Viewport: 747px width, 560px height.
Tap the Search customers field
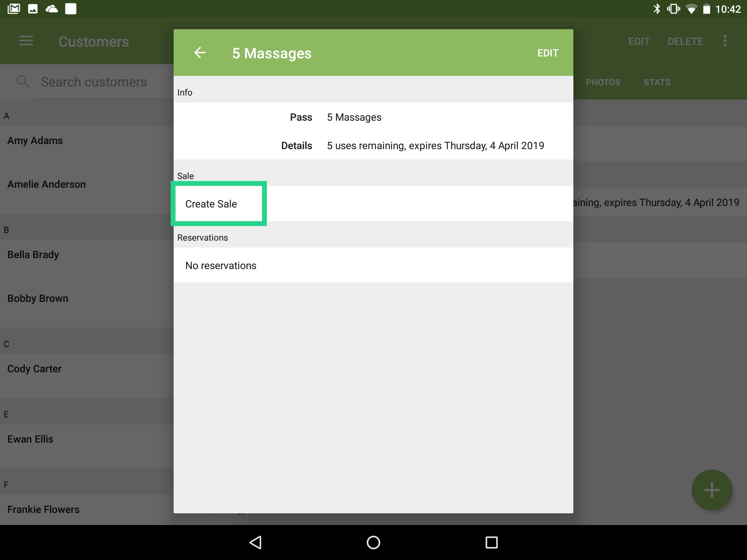click(102, 82)
